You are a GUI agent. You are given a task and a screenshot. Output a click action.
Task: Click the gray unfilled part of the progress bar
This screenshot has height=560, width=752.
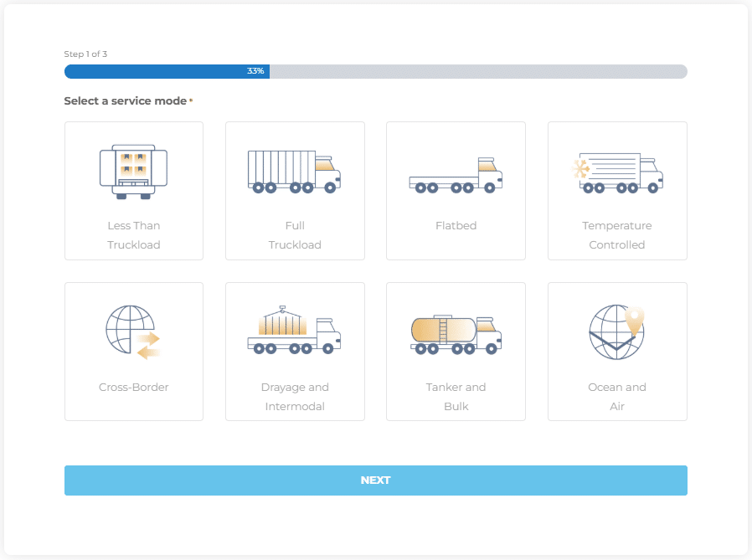coord(477,71)
